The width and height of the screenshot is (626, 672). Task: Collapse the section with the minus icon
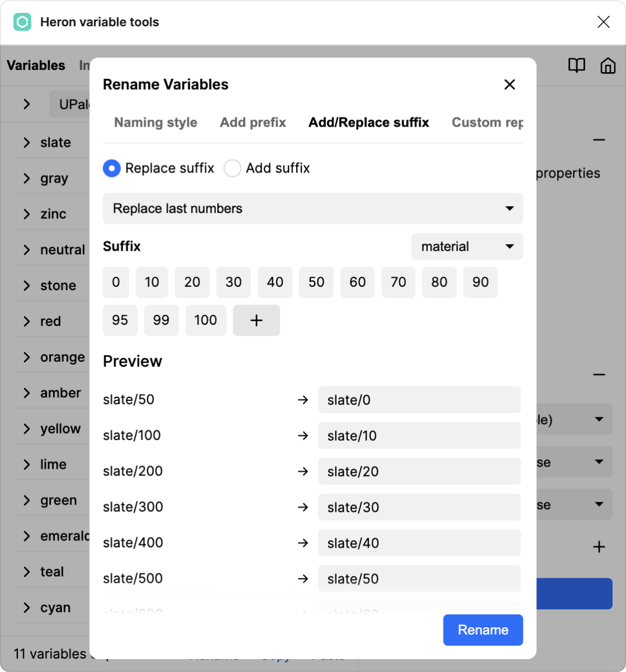pos(599,140)
